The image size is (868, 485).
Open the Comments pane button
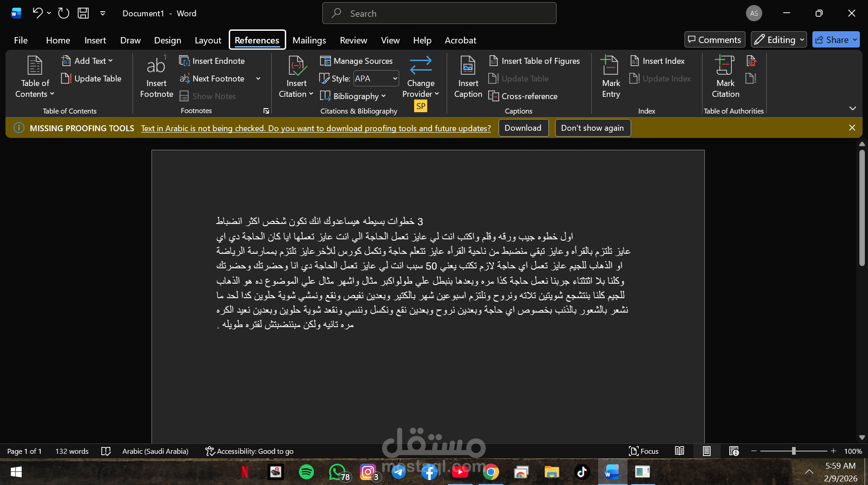coord(715,39)
